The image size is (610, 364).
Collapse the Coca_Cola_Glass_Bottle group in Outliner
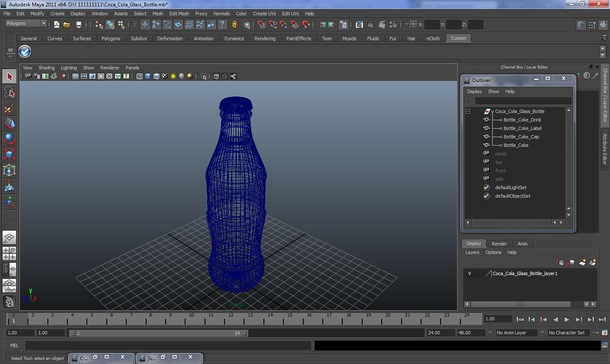click(468, 111)
